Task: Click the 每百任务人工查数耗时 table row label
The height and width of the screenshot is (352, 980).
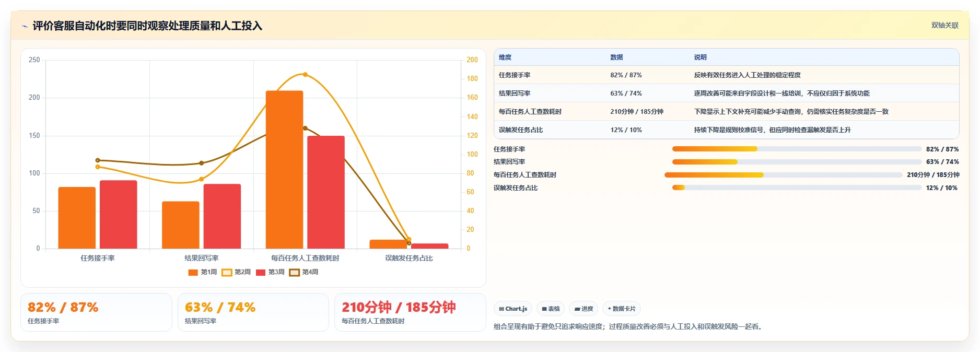Action: 530,112
